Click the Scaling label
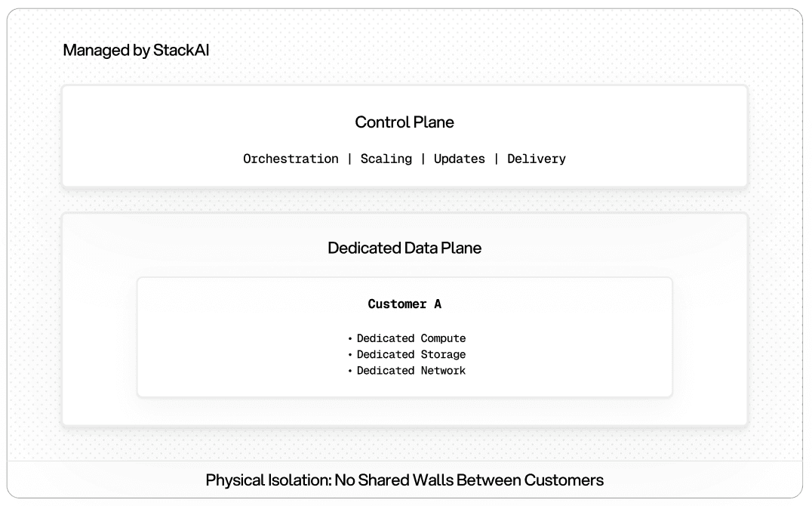Screen dimensions: 812x506 pos(386,159)
